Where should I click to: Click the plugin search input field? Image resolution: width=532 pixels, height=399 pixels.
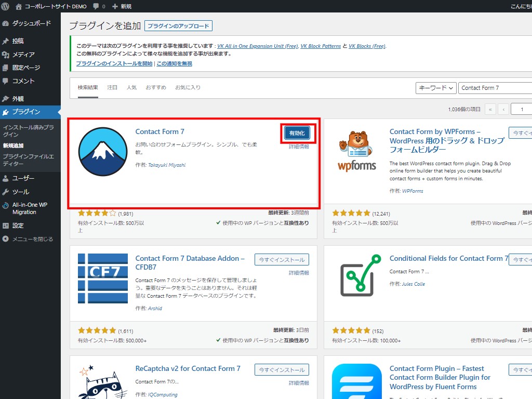495,88
